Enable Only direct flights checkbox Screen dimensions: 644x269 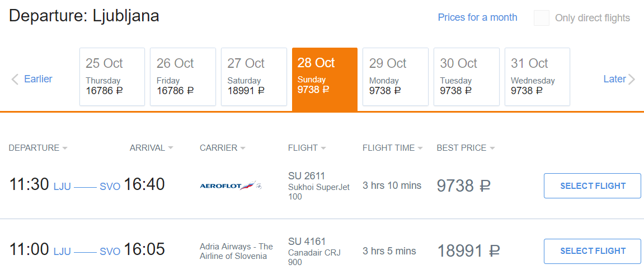[x=541, y=18]
